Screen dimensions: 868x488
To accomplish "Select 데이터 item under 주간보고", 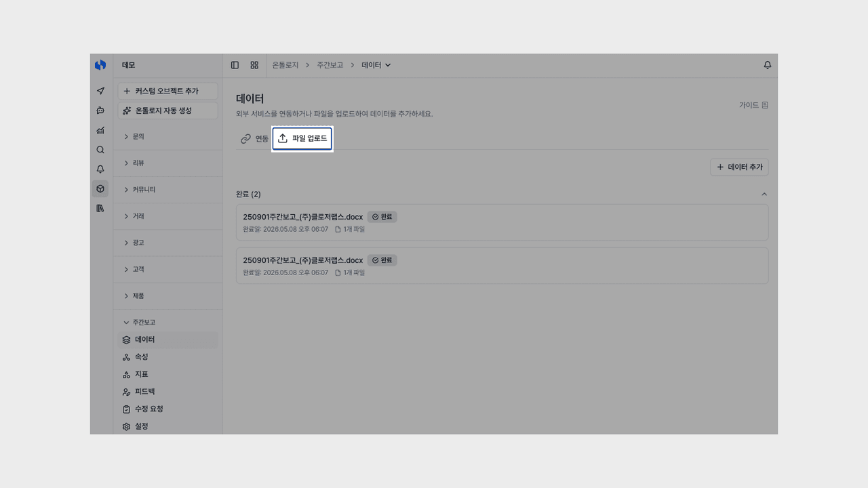I will pyautogui.click(x=167, y=340).
